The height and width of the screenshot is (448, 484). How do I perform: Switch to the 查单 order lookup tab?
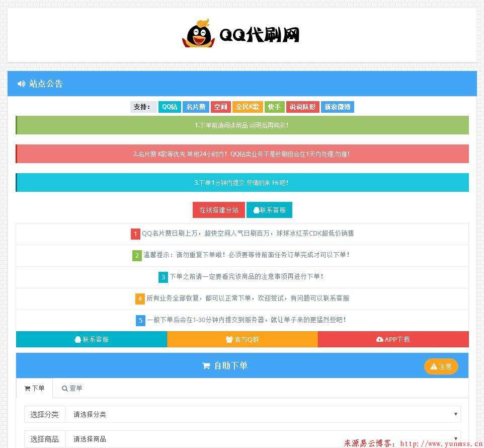click(72, 388)
